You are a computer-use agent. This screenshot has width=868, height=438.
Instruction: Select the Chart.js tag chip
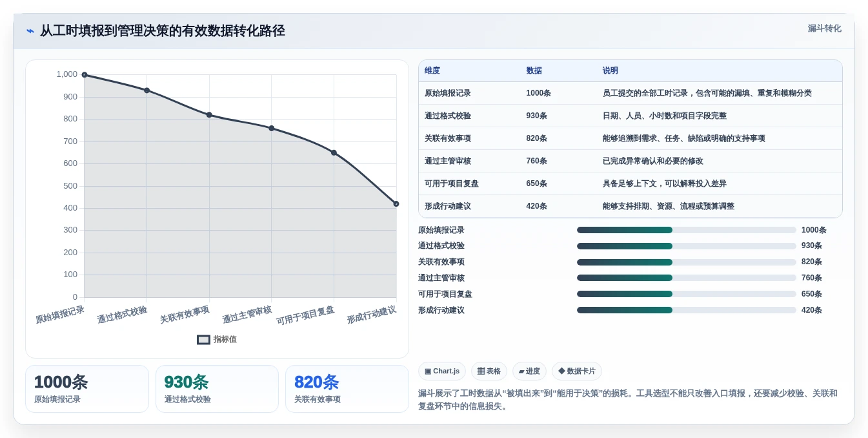442,371
